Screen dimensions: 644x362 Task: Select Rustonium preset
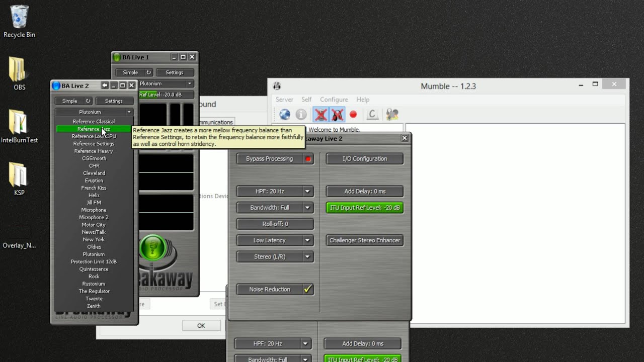(94, 284)
